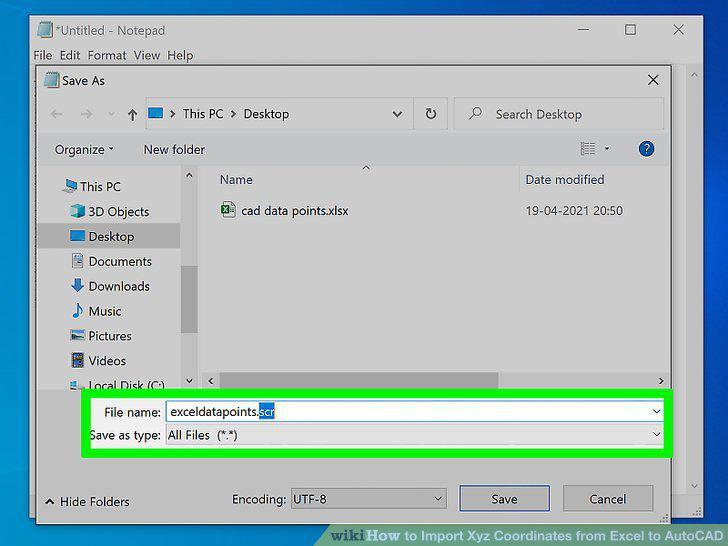Viewport: 728px width, 546px height.
Task: Click This PC in the address path
Action: (202, 114)
